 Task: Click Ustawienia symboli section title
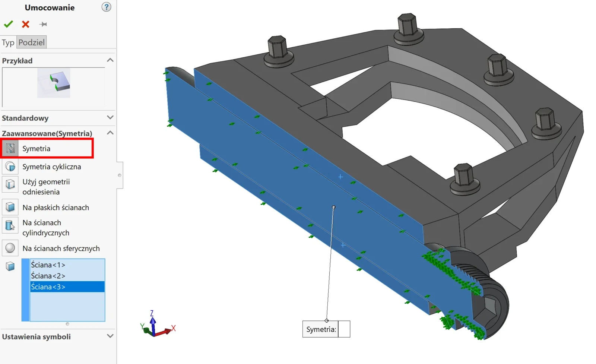coord(36,337)
